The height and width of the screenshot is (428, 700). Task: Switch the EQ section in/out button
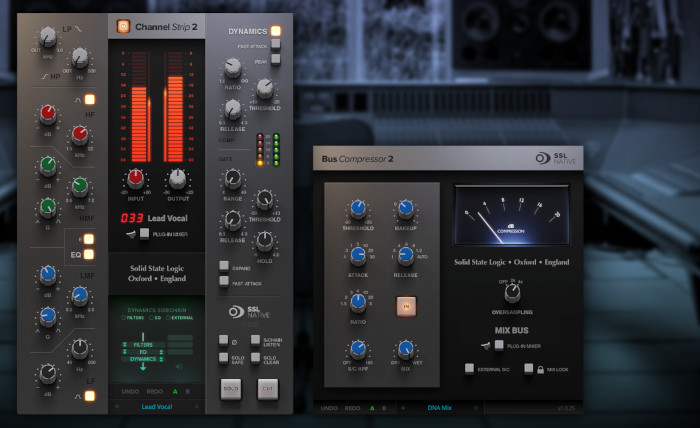(x=89, y=254)
